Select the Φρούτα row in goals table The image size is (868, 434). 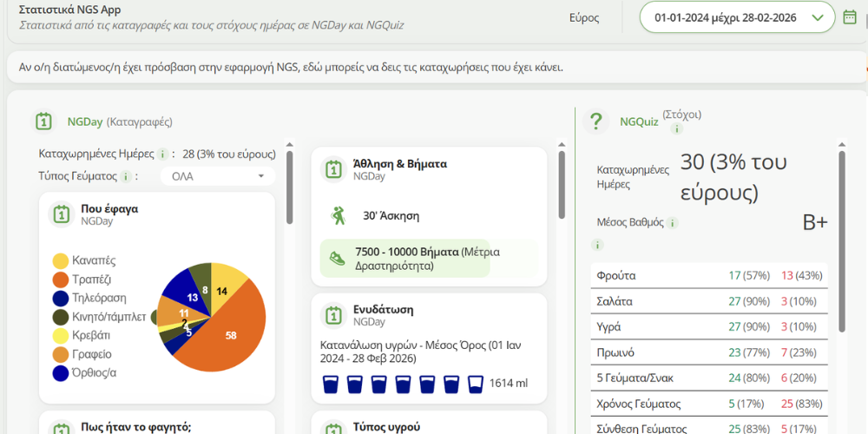point(708,275)
